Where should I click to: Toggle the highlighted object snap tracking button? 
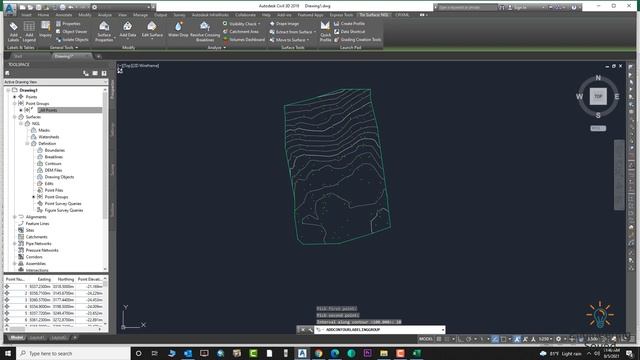[x=495, y=339]
